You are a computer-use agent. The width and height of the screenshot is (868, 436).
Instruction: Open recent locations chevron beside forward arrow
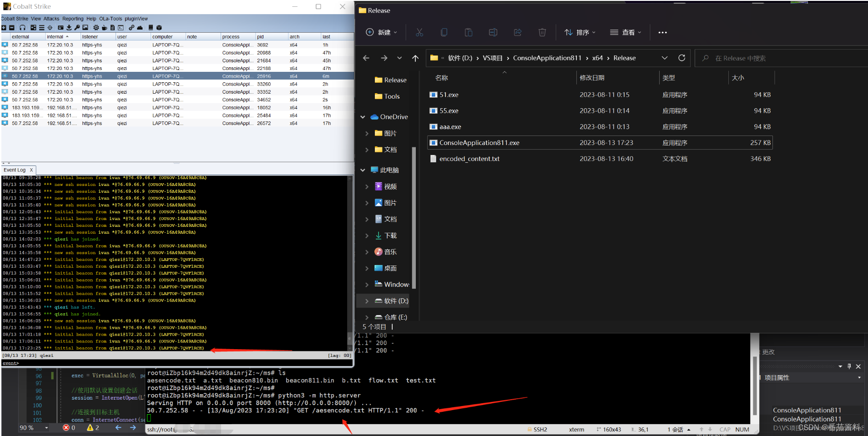point(399,58)
